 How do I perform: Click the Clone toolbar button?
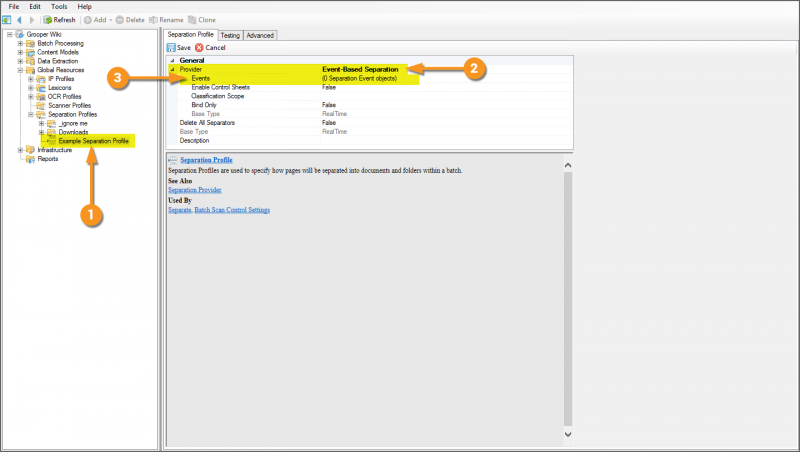(202, 20)
